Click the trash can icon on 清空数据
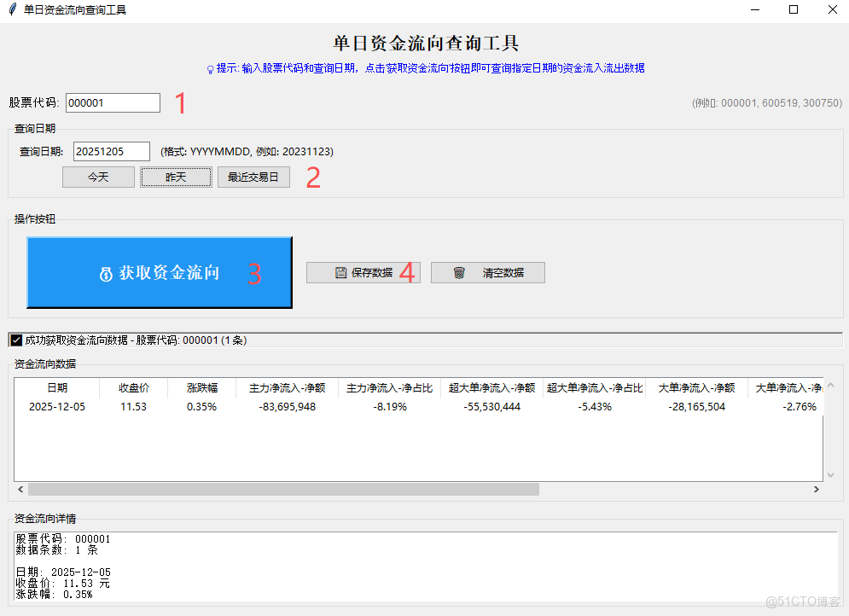The image size is (849, 616). tap(459, 272)
